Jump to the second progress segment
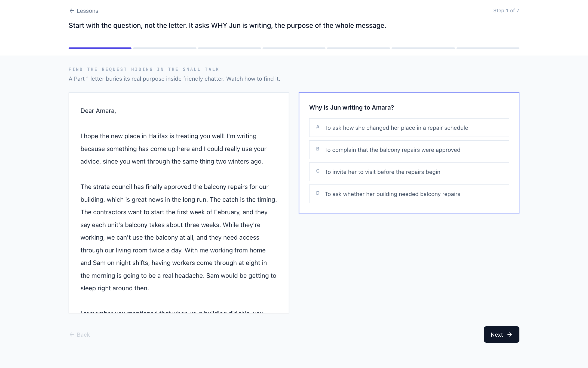Screen dimensions: 588x368 [165, 48]
